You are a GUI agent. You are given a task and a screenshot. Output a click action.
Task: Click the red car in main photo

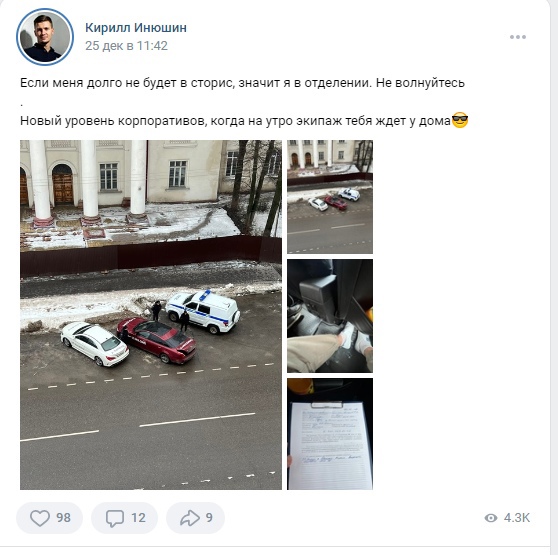pos(157,340)
